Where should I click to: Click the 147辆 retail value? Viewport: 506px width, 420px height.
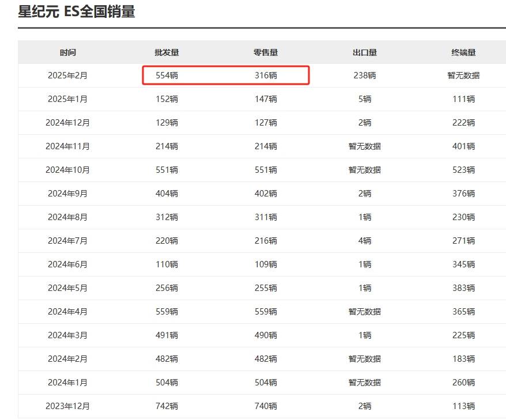(266, 99)
